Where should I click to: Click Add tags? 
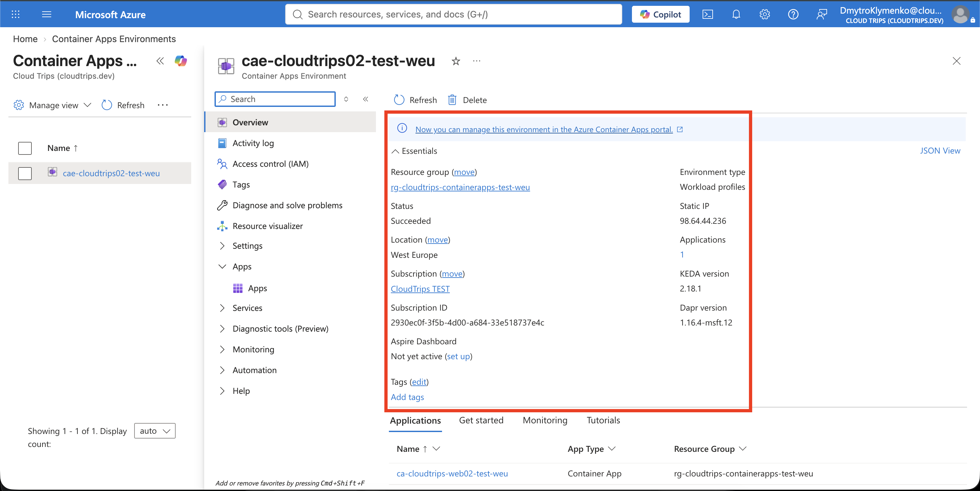point(407,397)
